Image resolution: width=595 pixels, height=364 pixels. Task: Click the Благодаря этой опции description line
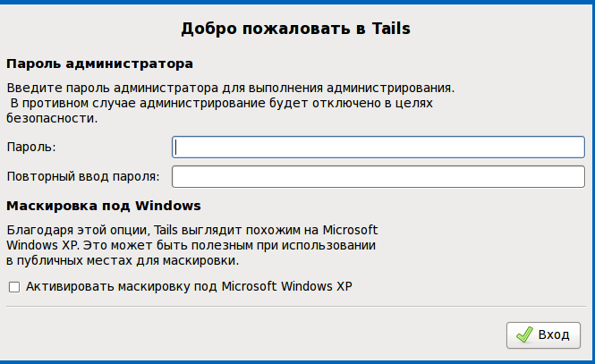[192, 231]
